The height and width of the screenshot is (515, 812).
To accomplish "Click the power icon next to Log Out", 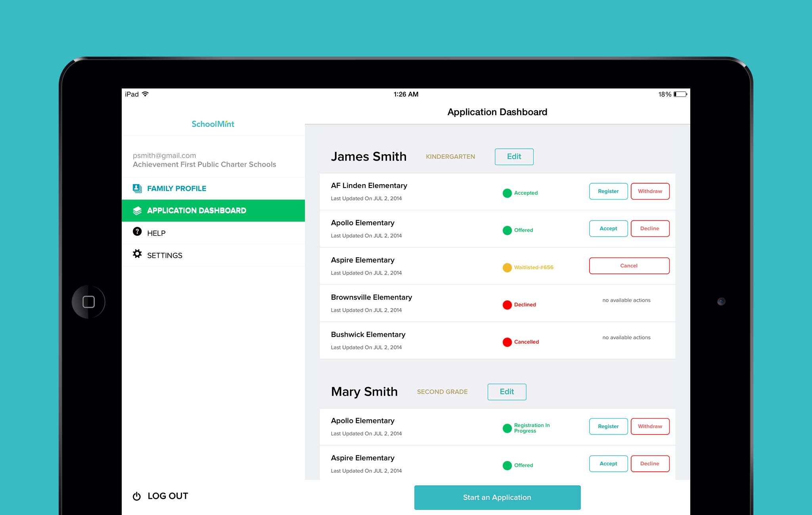I will point(137,496).
